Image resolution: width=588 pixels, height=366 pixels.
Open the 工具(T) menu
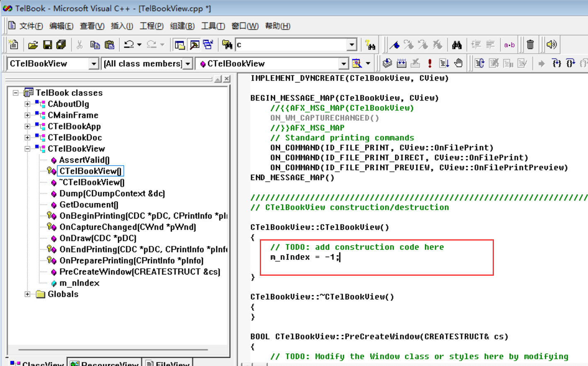click(213, 26)
